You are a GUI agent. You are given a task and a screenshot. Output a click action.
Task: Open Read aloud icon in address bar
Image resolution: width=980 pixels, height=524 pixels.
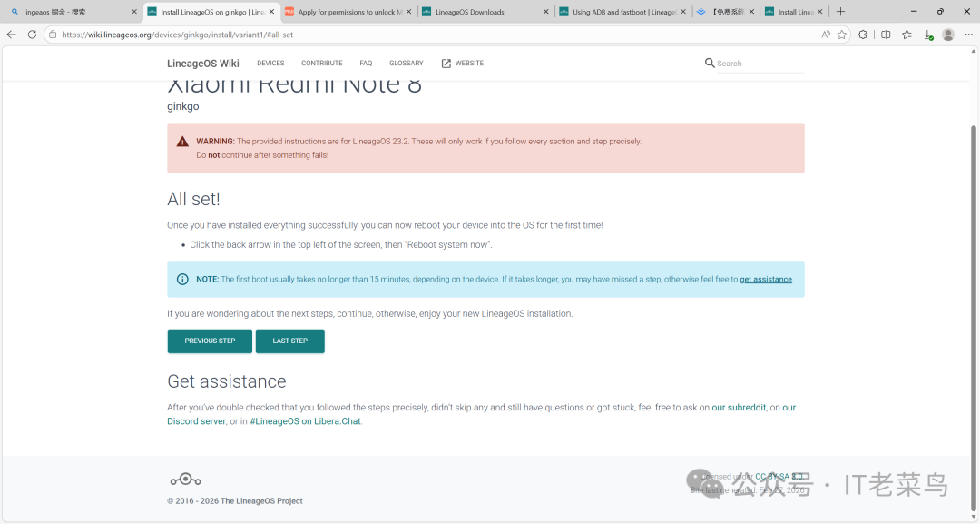pos(826,35)
